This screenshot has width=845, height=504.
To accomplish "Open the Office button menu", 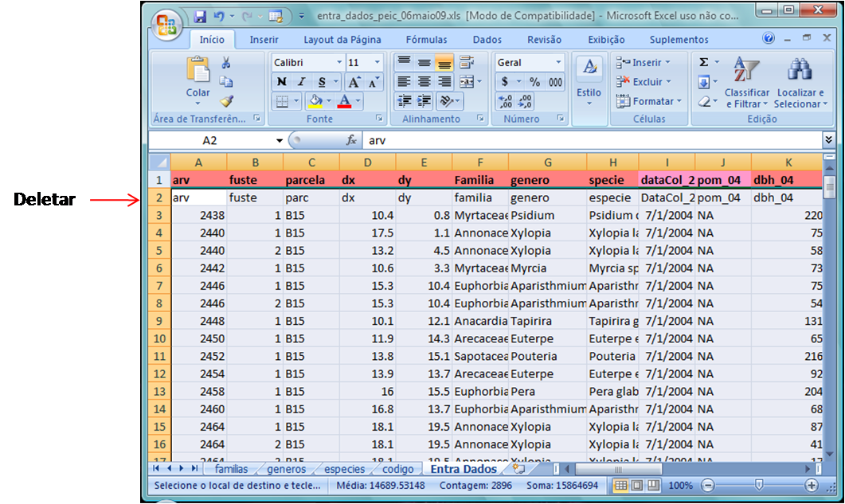I will (x=167, y=25).
